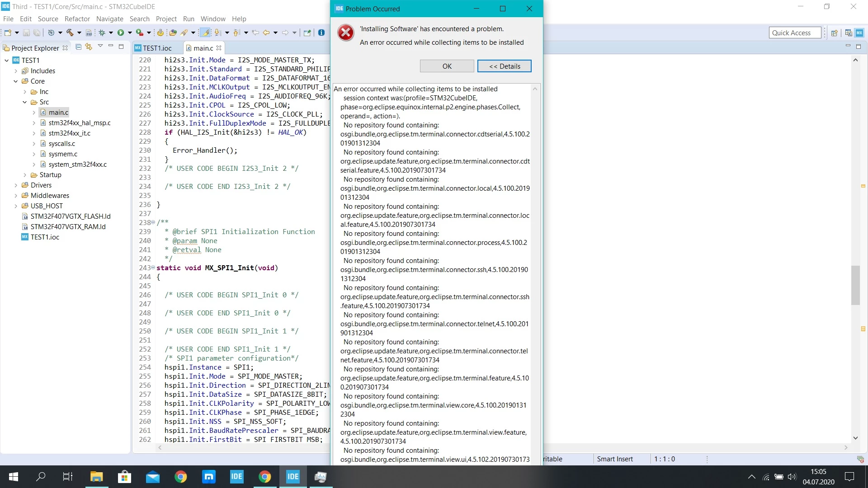
Task: Select syscalls.c in the project tree
Action: [x=62, y=144]
